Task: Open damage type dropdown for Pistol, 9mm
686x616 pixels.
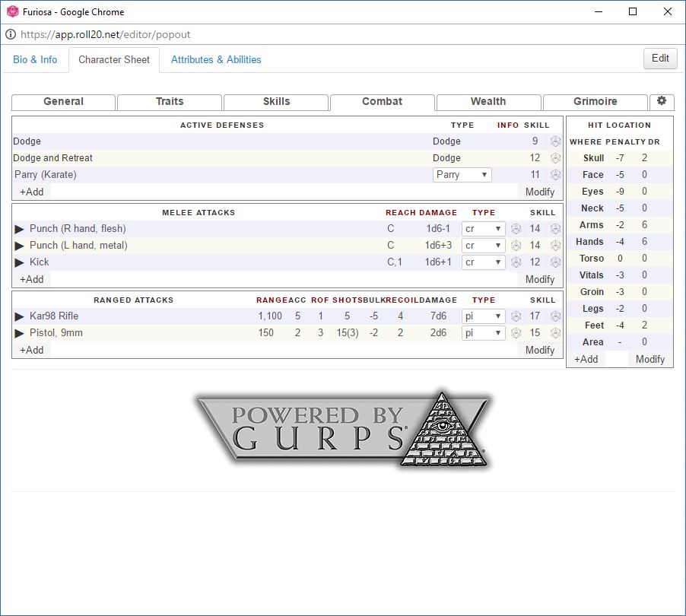Action: [484, 333]
